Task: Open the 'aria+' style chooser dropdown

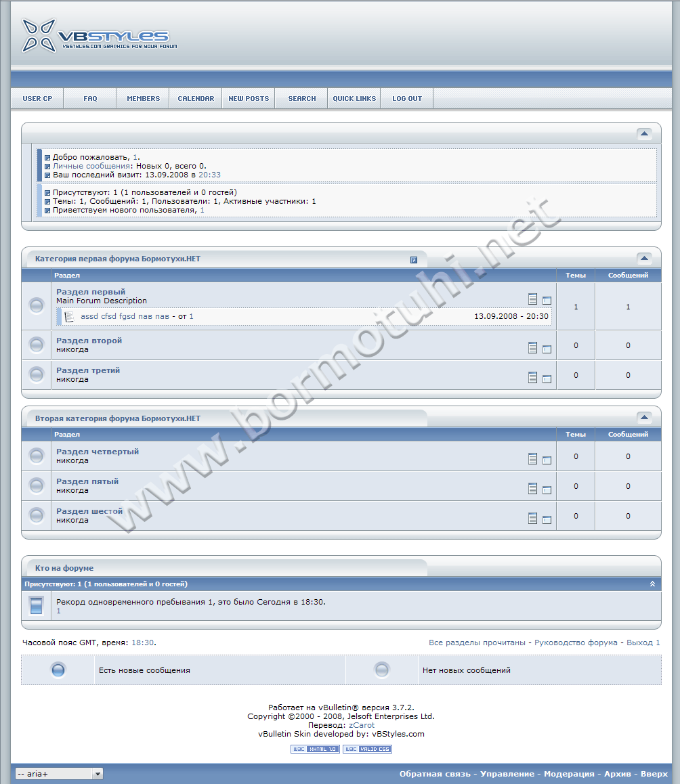Action: 59,774
